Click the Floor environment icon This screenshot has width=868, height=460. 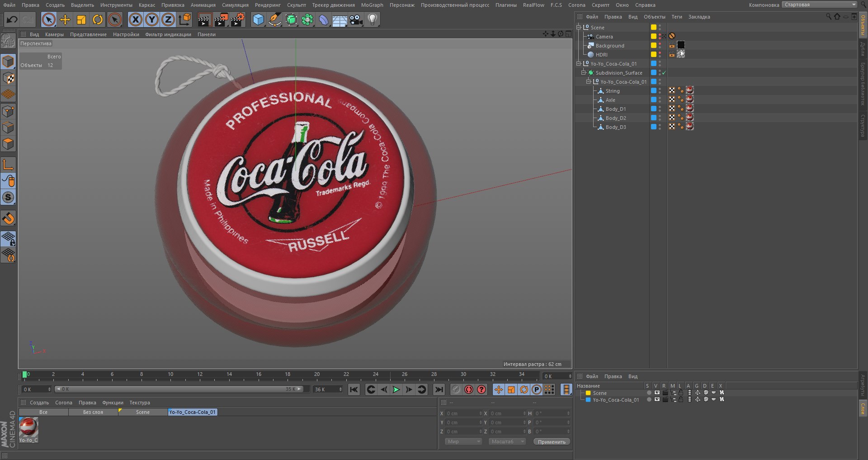(x=340, y=19)
